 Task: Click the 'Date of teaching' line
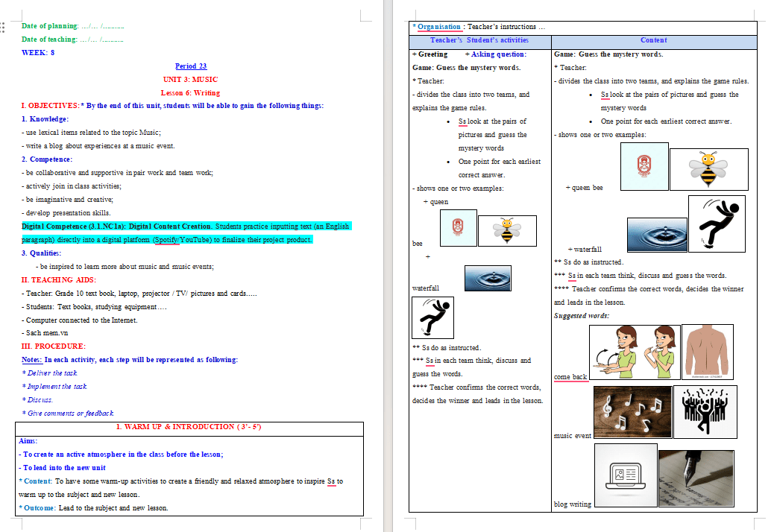click(72, 39)
